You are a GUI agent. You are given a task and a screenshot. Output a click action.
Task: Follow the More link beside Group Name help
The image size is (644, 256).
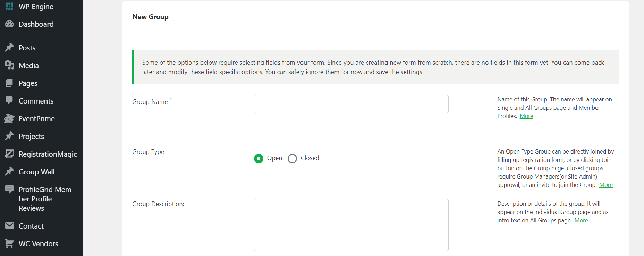tap(526, 116)
